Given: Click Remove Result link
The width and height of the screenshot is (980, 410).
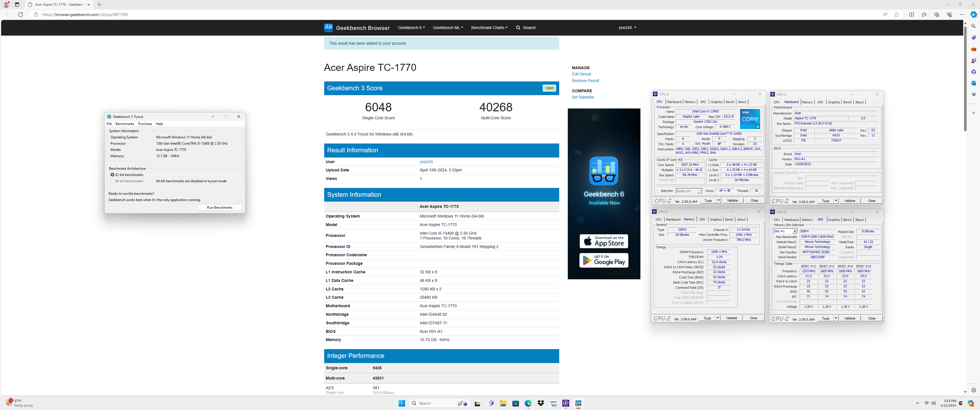Looking at the screenshot, I should pyautogui.click(x=585, y=81).
